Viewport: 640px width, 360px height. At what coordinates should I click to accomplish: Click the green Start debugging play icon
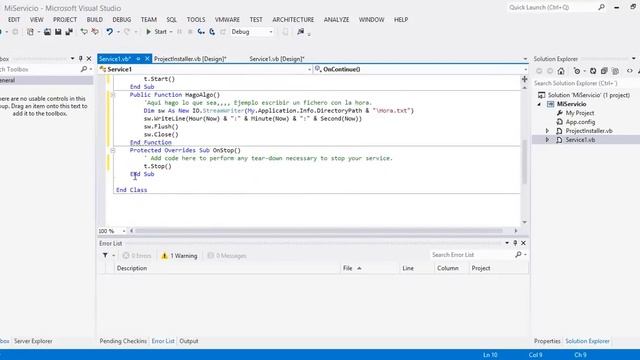click(x=149, y=31)
